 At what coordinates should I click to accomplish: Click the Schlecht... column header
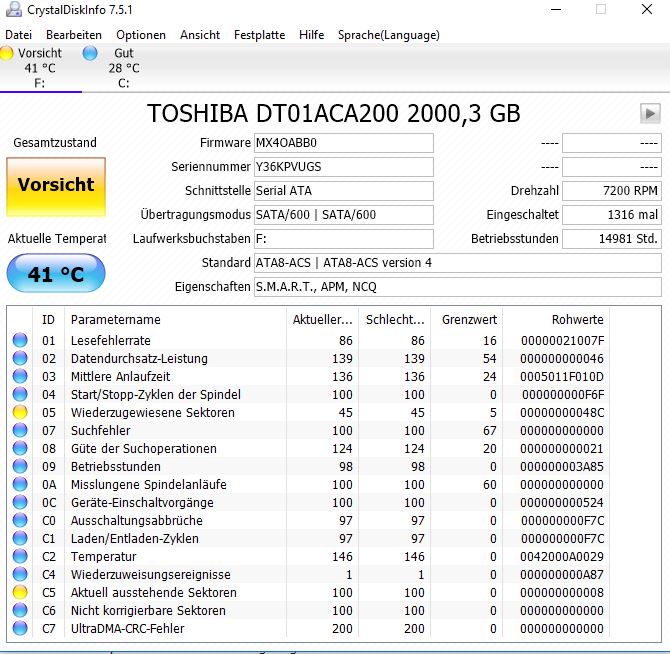point(394,320)
